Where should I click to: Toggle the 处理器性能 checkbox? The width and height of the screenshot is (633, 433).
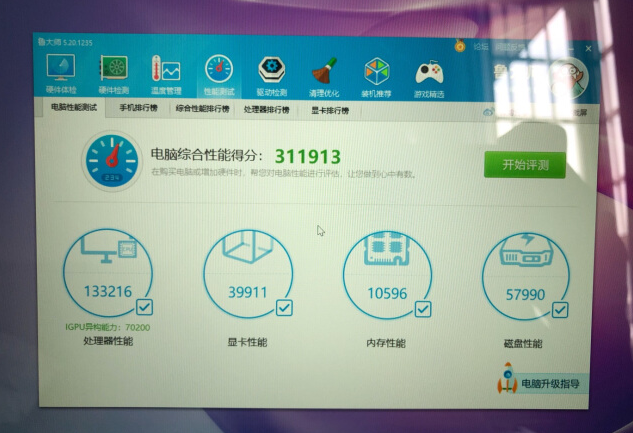(x=144, y=307)
